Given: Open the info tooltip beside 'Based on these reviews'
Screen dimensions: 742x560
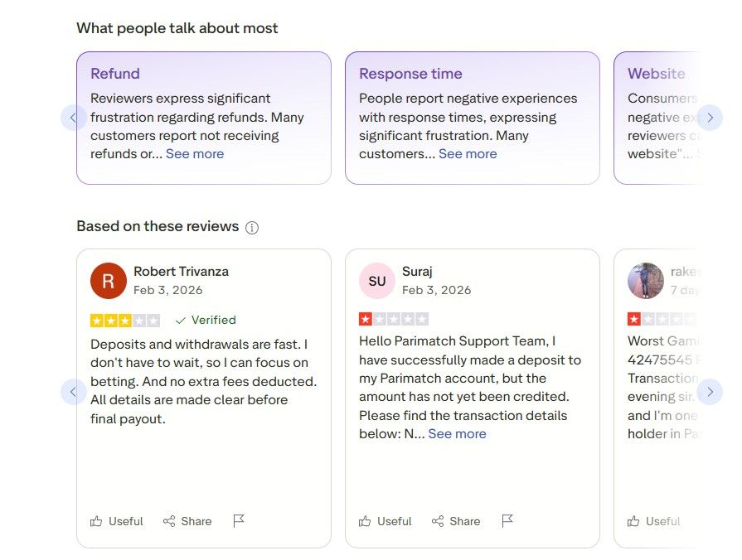Looking at the screenshot, I should coord(252,227).
